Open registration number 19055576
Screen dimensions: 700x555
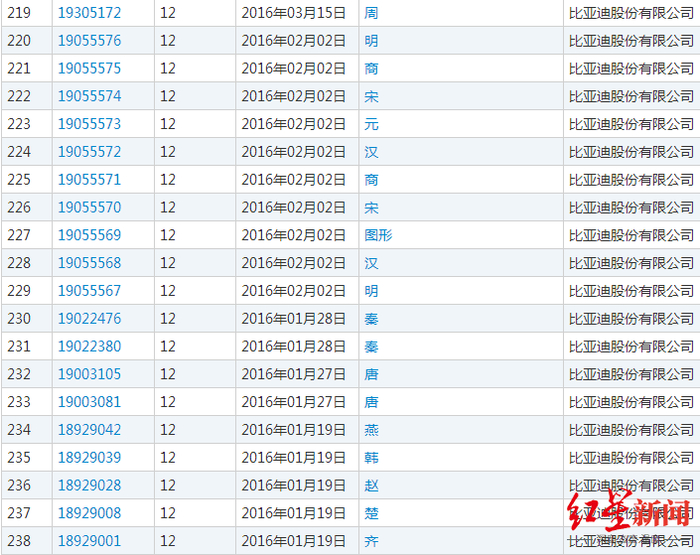tap(89, 41)
